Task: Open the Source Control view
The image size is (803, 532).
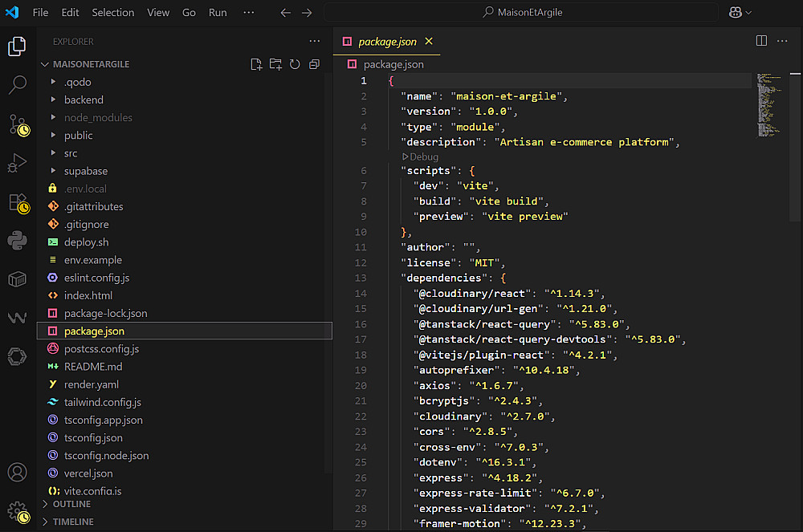Action: (x=18, y=124)
